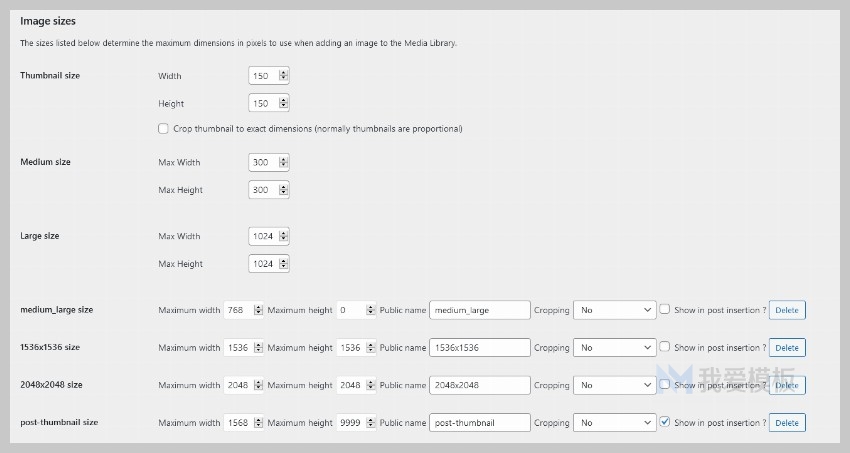Open the Cropping dropdown for post-thumbnail size
Viewport: 850px width, 453px height.
[614, 423]
